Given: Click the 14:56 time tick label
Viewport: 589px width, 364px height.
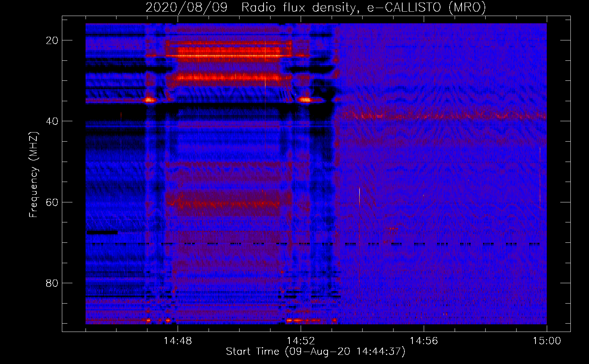Looking at the screenshot, I should coord(424,341).
